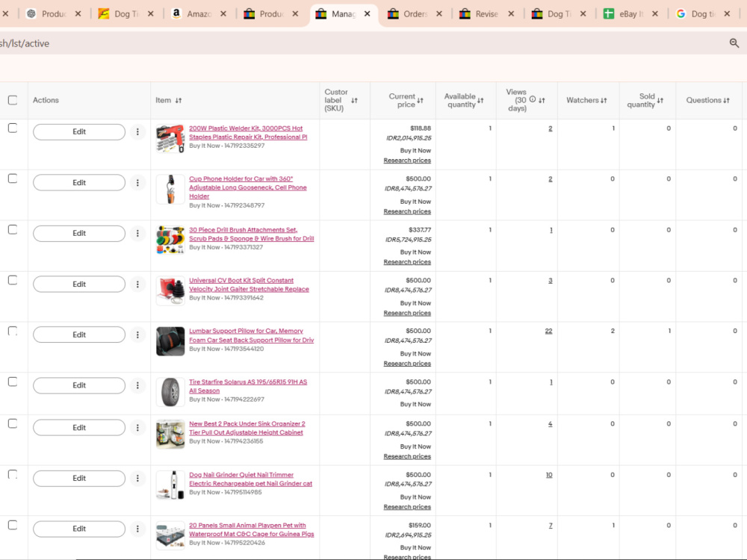Select the Under Sink Organizer checkbox
The width and height of the screenshot is (747, 560).
pyautogui.click(x=13, y=424)
